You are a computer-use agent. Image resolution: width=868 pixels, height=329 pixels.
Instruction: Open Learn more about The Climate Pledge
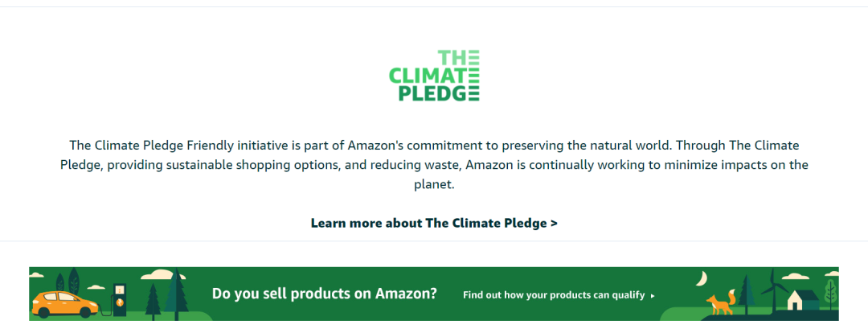(434, 223)
